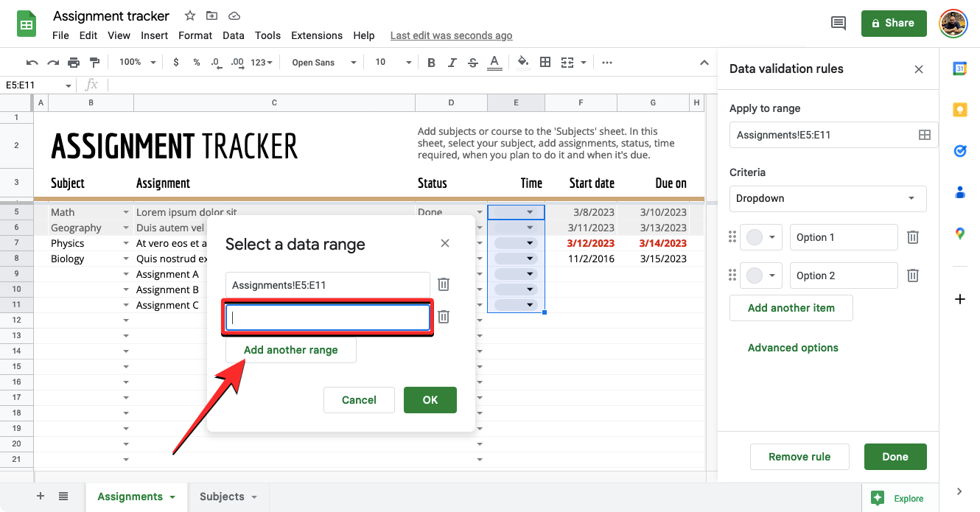
Task: Click the Add another range button
Action: click(x=290, y=350)
